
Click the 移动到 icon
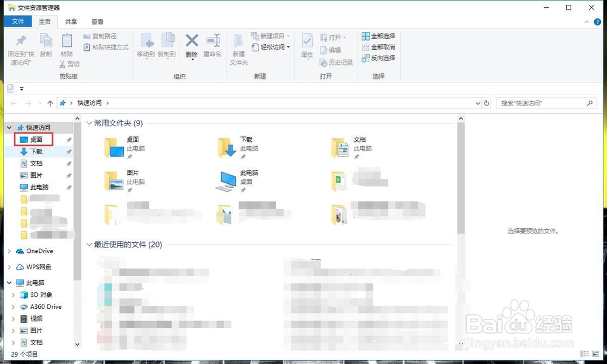coord(146,41)
